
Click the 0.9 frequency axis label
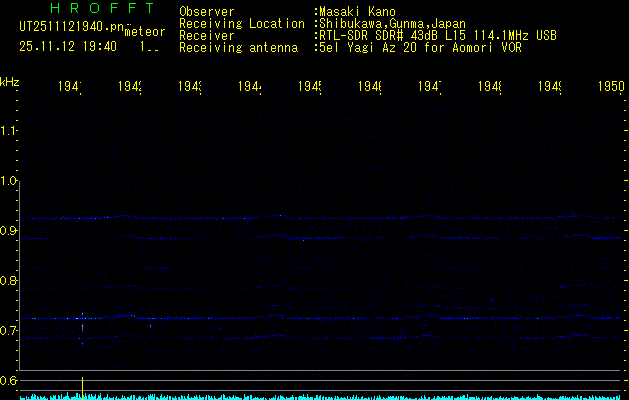pyautogui.click(x=10, y=231)
